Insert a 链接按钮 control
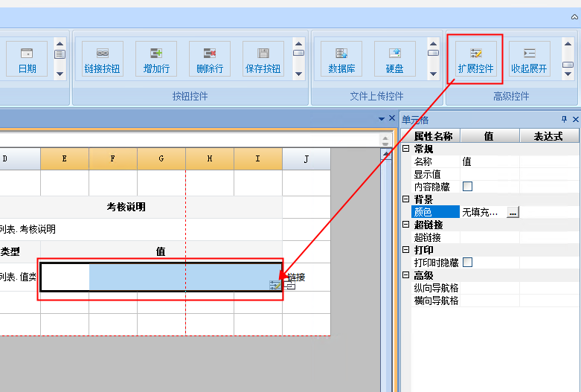Image resolution: width=581 pixels, height=392 pixels. point(103,60)
